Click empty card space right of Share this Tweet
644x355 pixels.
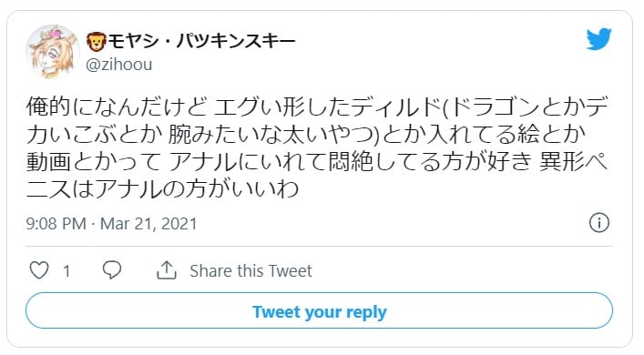click(x=460, y=271)
